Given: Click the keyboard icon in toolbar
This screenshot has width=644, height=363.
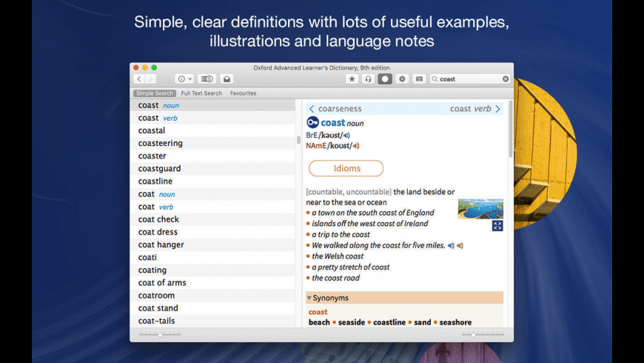Looking at the screenshot, I should tap(419, 79).
